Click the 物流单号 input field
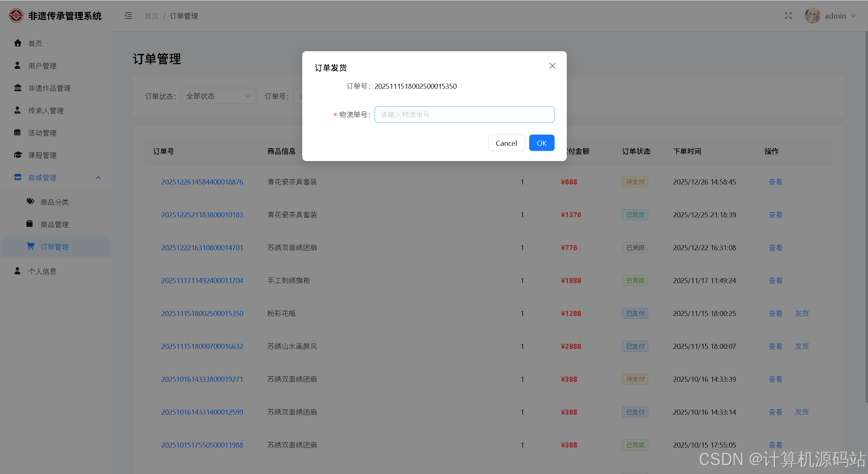This screenshot has width=868, height=474. click(x=464, y=115)
